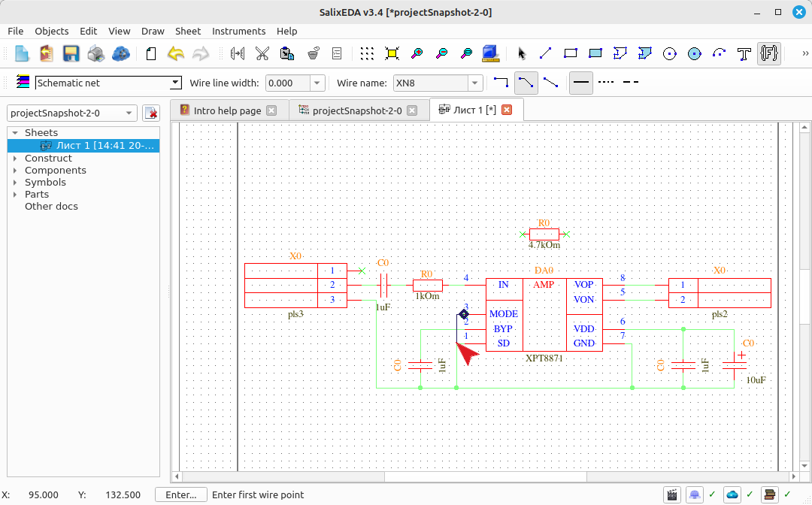Choose the orthogonal wire routing mode
Viewport: 812px width, 505px height.
(501, 82)
